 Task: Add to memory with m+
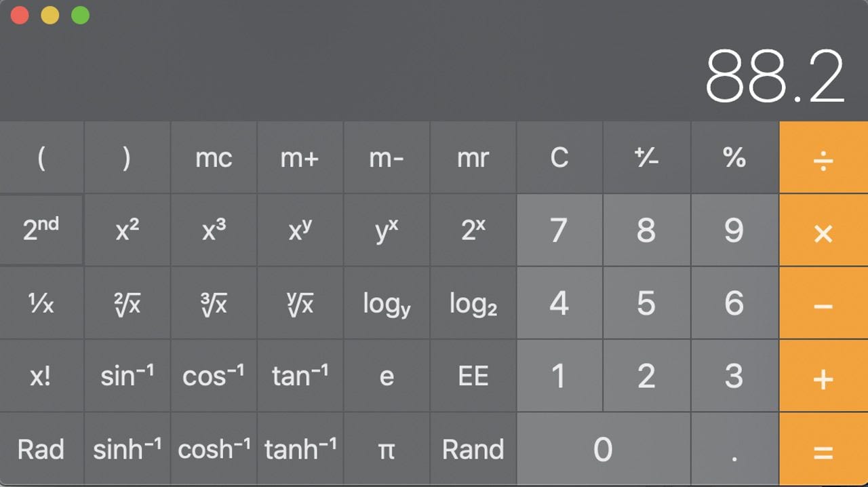point(300,158)
